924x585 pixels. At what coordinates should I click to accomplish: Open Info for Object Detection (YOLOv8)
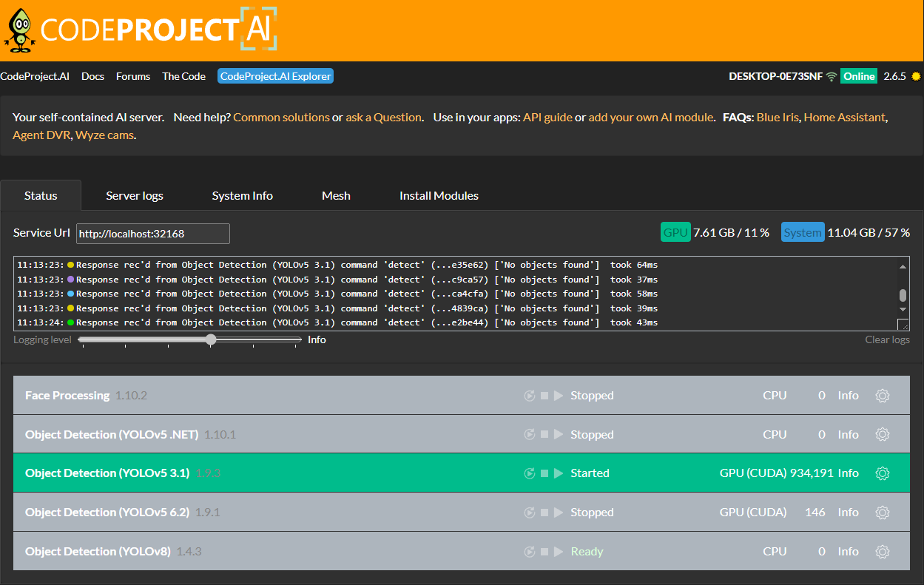(x=848, y=552)
